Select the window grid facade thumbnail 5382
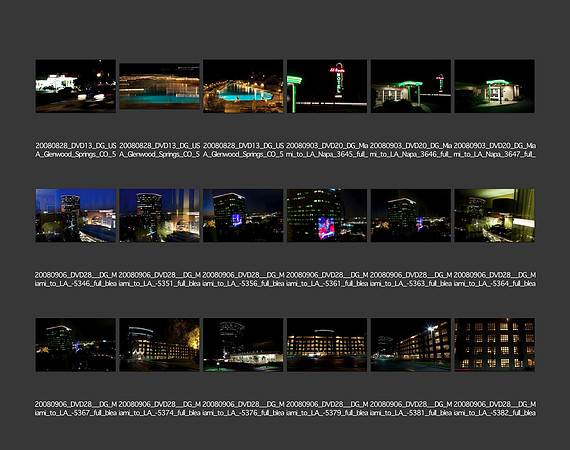The image size is (570, 450). pyautogui.click(x=494, y=345)
